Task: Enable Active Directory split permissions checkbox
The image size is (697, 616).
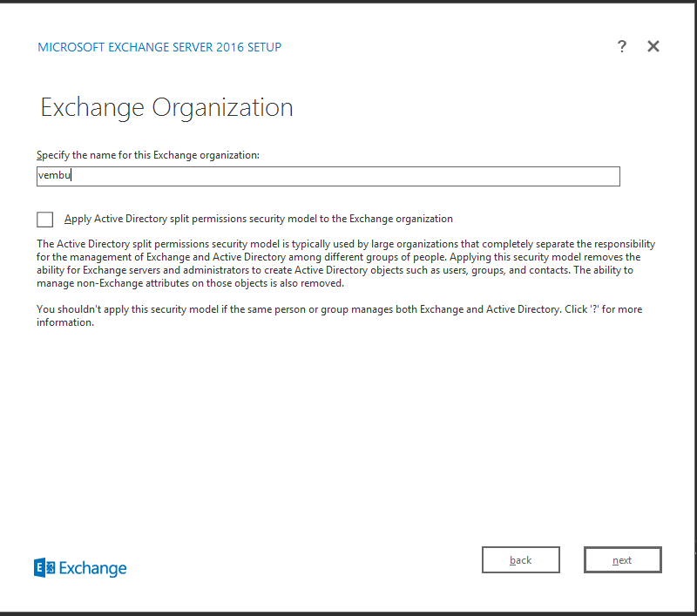Action: pos(45,219)
